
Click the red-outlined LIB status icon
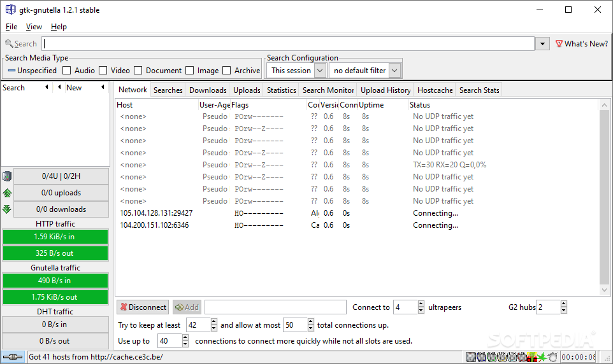coord(522,357)
